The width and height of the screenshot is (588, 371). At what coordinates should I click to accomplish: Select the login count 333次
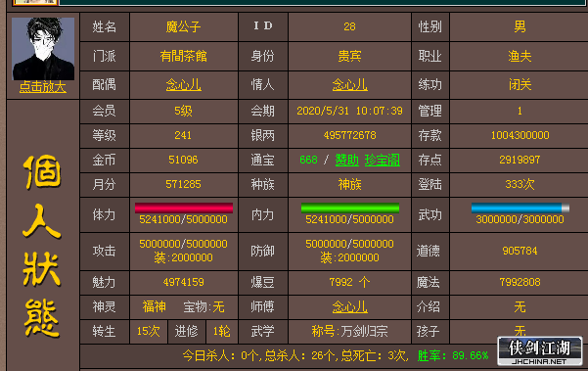(520, 185)
